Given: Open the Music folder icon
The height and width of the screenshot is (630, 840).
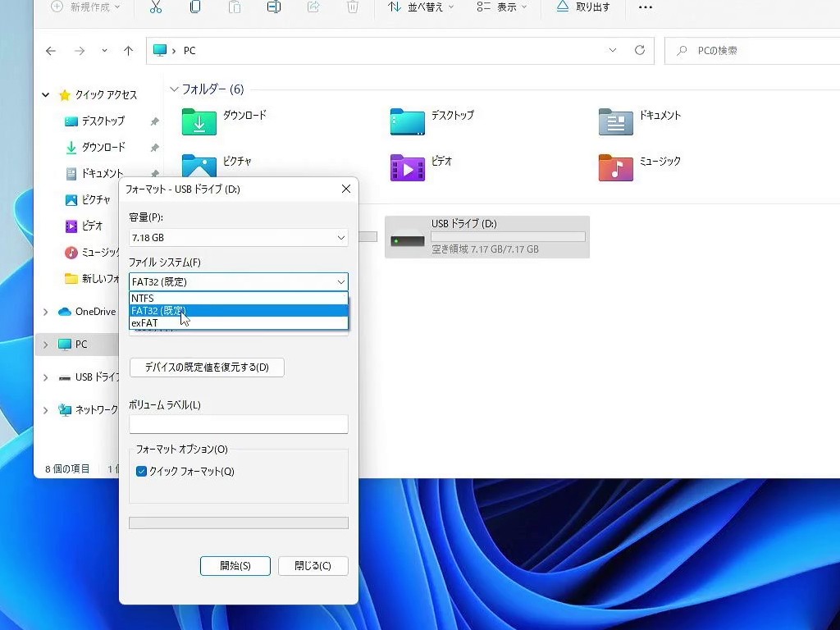Looking at the screenshot, I should click(615, 167).
